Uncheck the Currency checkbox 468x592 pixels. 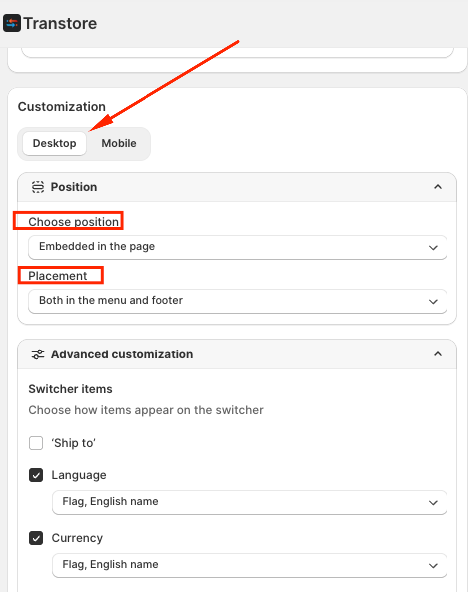[x=36, y=538]
